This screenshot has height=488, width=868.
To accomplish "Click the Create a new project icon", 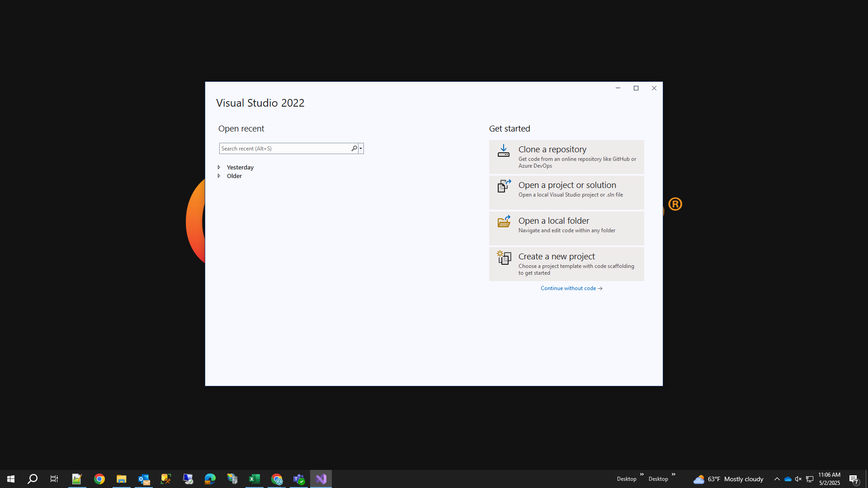I will click(x=504, y=258).
